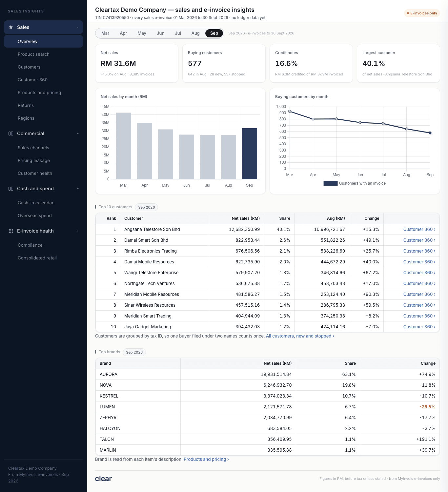
Task: Click the Sep data point on customers chart
Action: (x=430, y=133)
